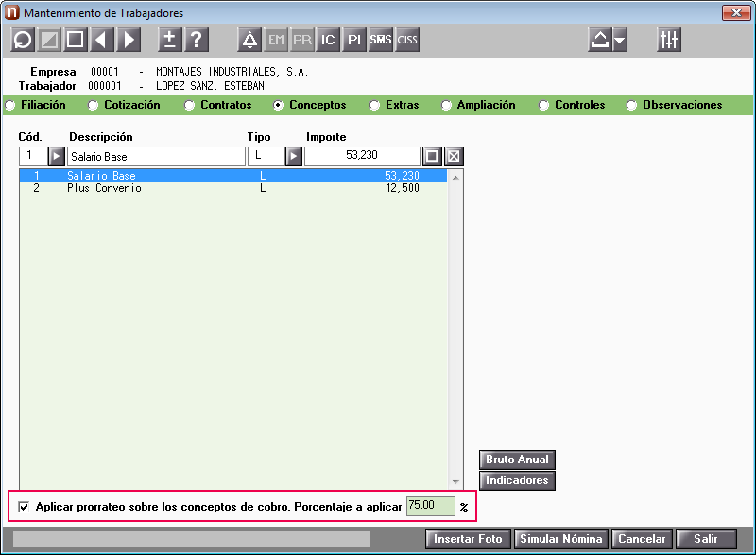
Task: Click the CISS toolbar icon
Action: (407, 40)
